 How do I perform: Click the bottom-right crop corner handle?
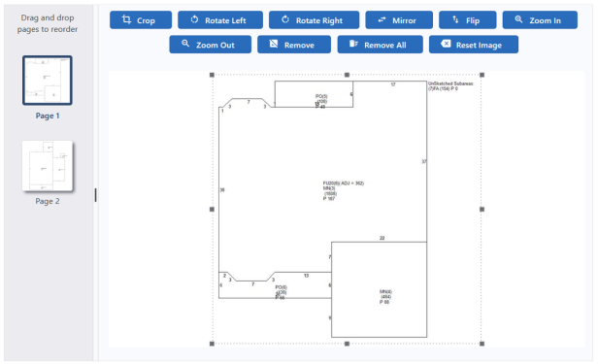[x=482, y=344]
